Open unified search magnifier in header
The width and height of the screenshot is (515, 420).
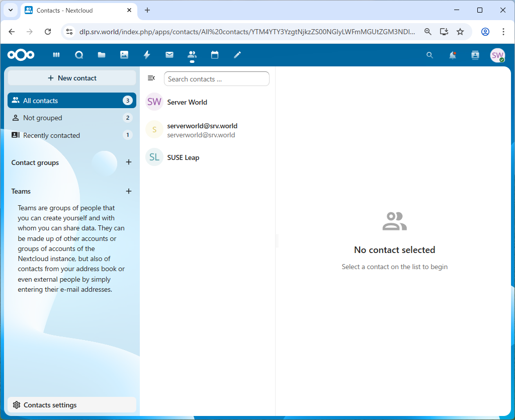point(430,55)
